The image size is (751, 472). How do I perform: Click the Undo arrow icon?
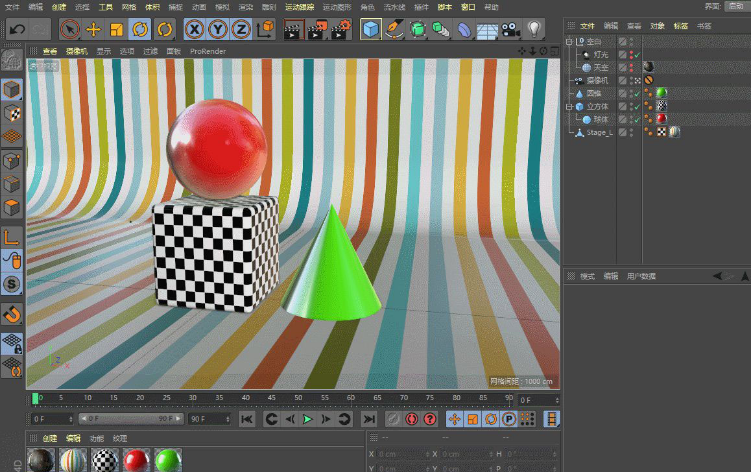(17, 29)
